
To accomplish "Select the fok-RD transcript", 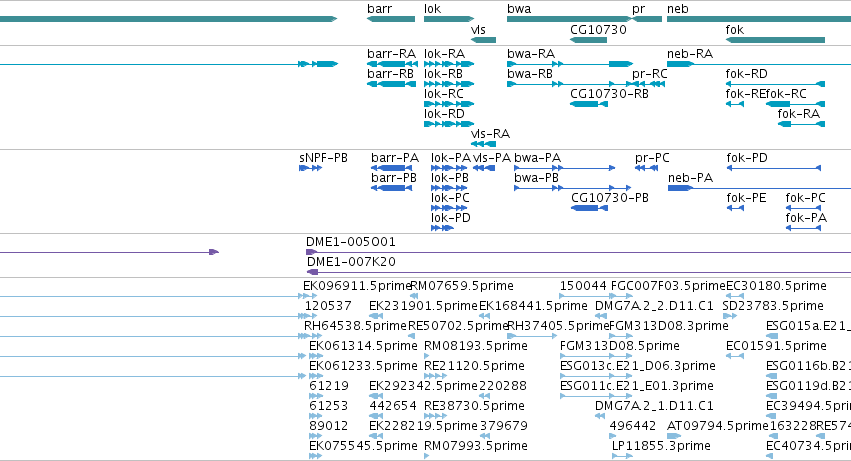I will [x=747, y=74].
